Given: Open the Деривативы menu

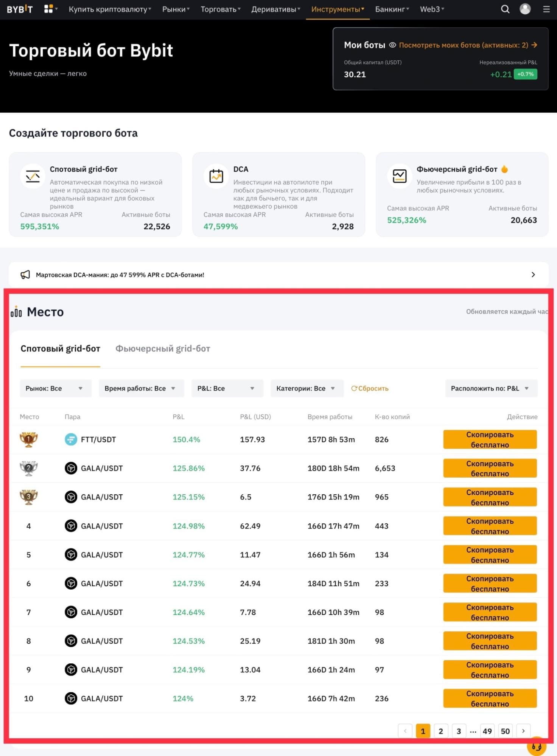Looking at the screenshot, I should pyautogui.click(x=275, y=9).
